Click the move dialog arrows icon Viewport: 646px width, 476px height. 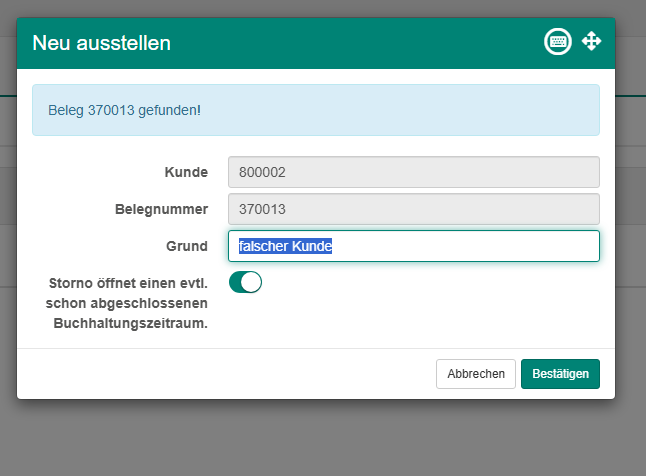click(591, 42)
